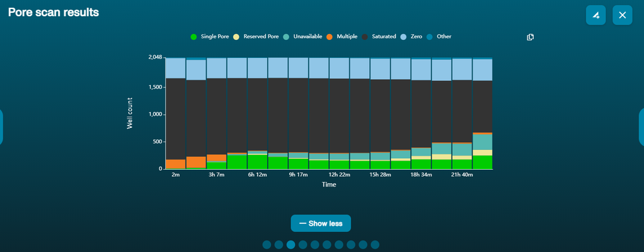Click the 12h 22m bar in the chart
This screenshot has width=644, height=252.
click(x=339, y=114)
